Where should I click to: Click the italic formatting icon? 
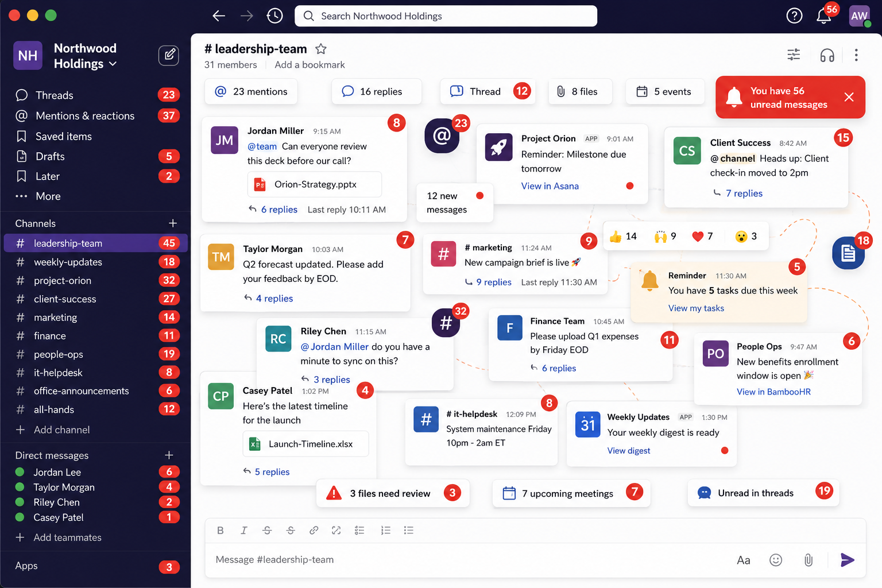coord(243,531)
